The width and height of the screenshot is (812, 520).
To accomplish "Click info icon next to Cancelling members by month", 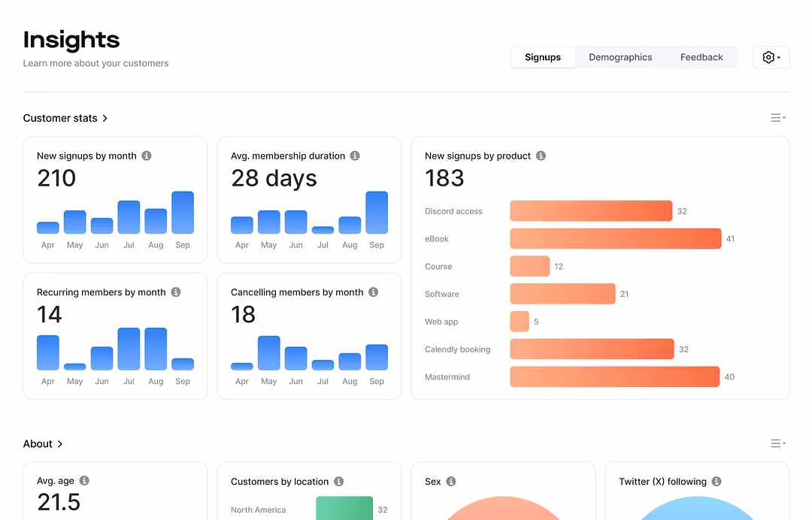I will [x=373, y=292].
